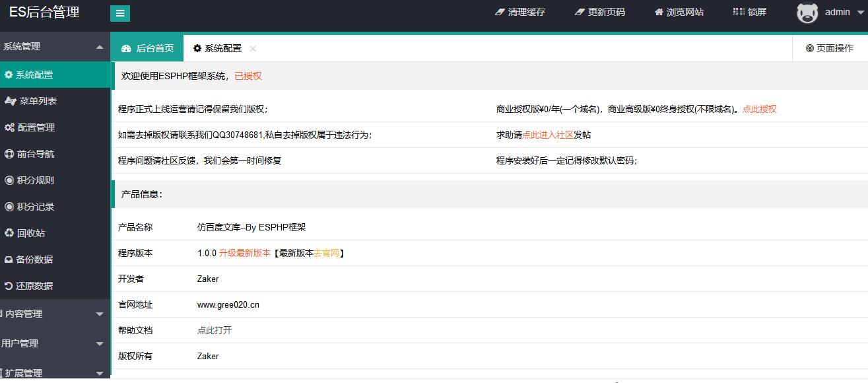Screen dimensions: 868x383
Task: Click the panda admin avatar
Action: coord(807,13)
